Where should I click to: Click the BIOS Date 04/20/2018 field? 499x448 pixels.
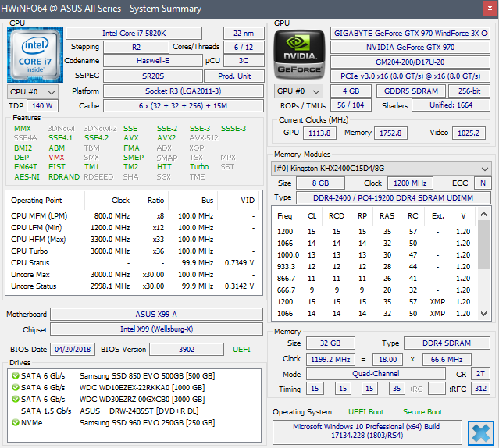pos(73,350)
